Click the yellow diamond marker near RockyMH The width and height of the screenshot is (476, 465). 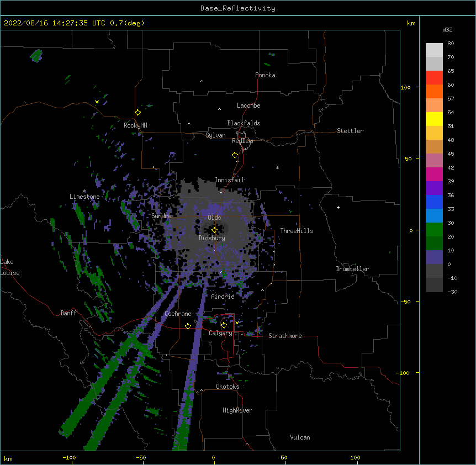[138, 113]
